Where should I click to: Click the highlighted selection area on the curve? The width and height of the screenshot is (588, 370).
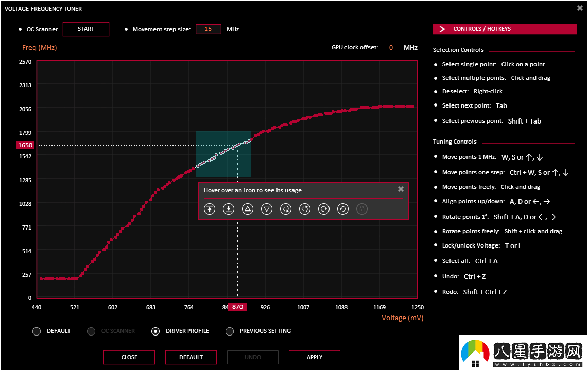pos(223,153)
